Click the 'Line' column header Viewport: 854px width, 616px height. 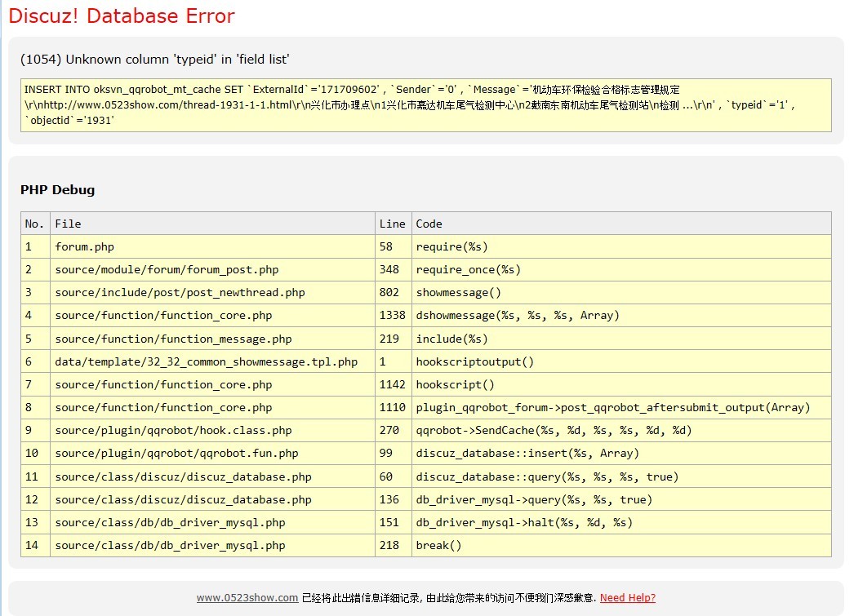tap(394, 224)
